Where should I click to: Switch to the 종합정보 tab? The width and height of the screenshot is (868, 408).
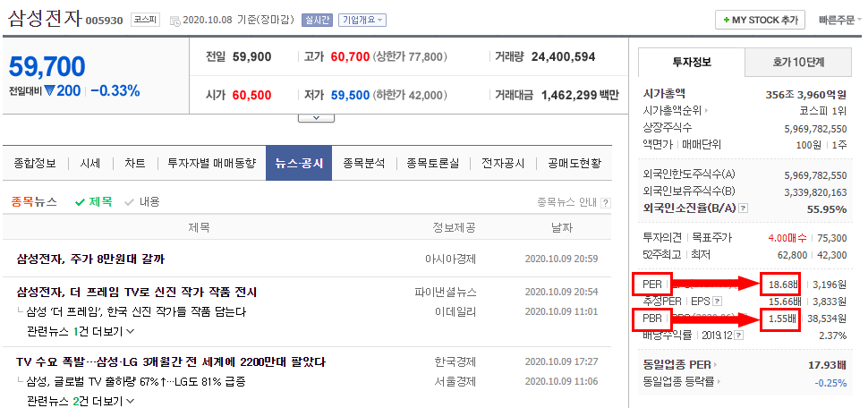[35, 164]
